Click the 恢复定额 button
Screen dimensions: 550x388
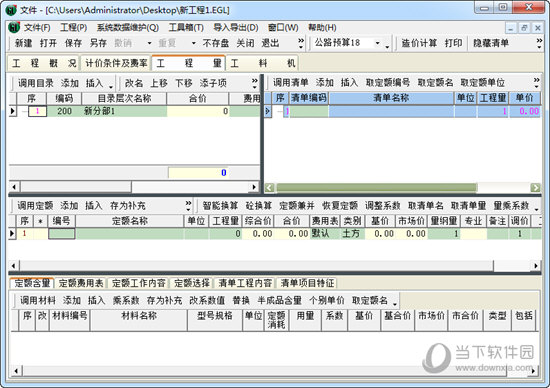click(x=340, y=206)
